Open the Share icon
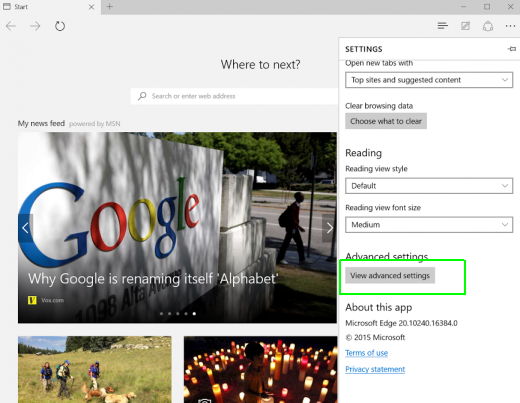 [x=488, y=26]
